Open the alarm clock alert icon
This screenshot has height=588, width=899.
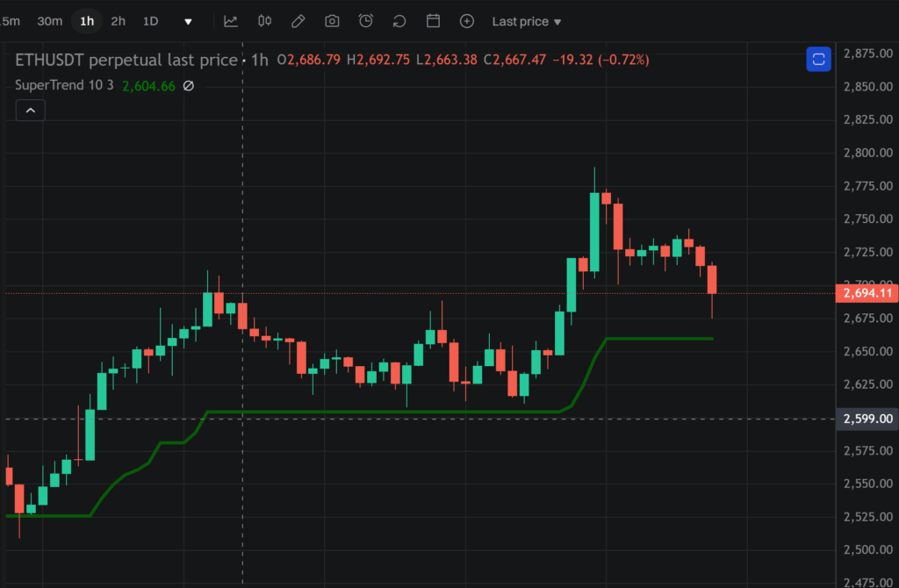click(366, 21)
